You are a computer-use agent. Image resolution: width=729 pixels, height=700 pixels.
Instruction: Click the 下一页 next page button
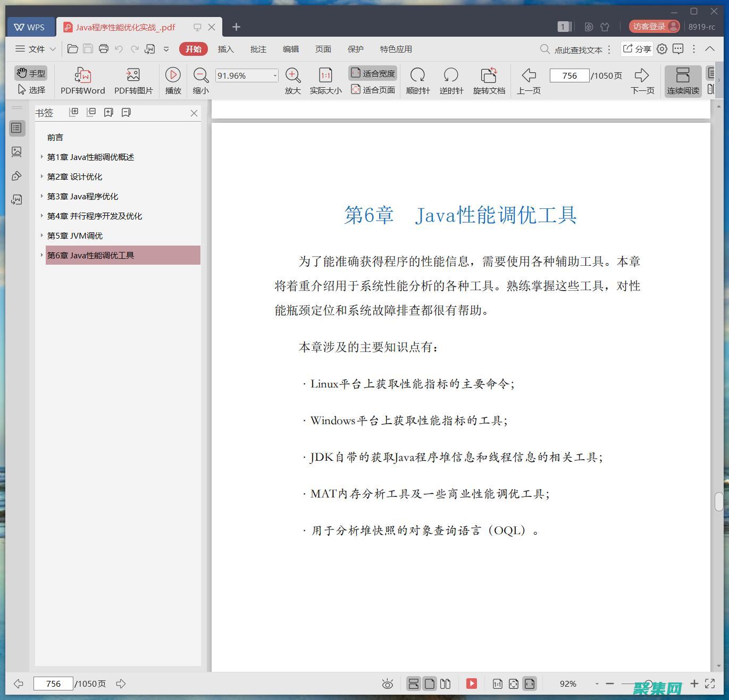pyautogui.click(x=642, y=80)
